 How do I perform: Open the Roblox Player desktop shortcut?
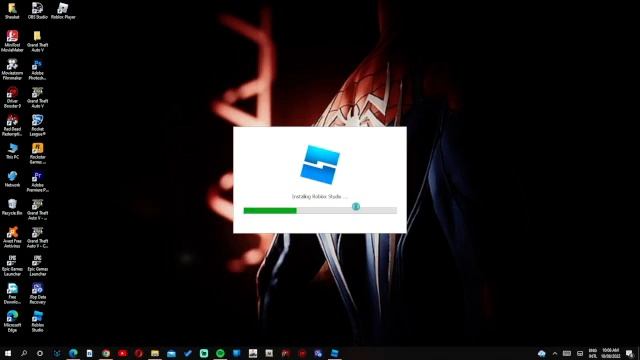pos(63,11)
